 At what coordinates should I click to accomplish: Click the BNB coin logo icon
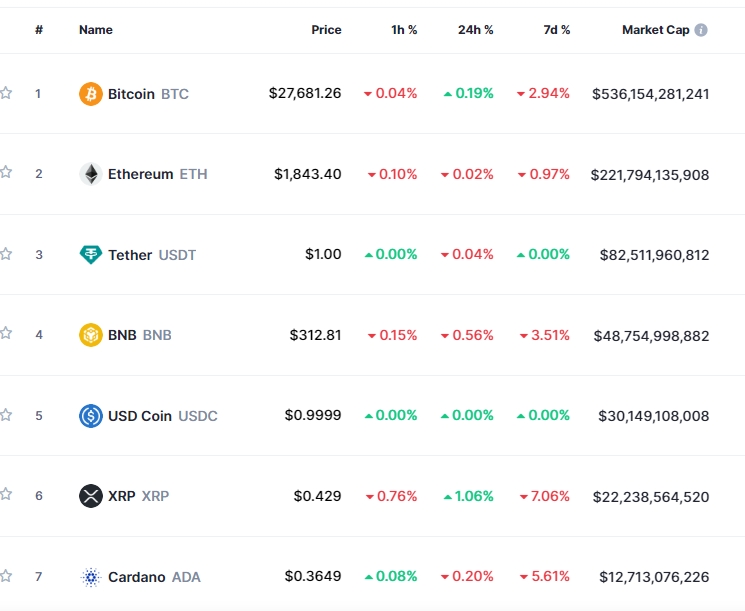click(91, 335)
